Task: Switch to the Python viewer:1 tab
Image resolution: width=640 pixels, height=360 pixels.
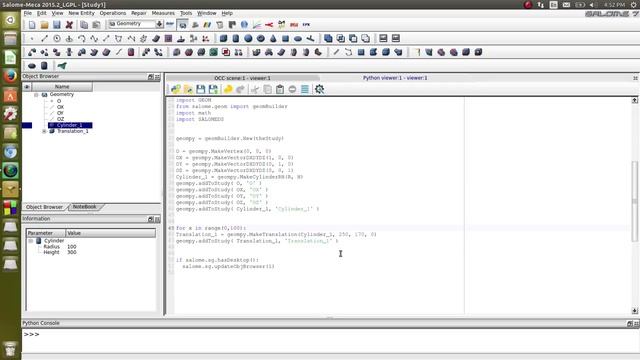Action: [x=395, y=78]
